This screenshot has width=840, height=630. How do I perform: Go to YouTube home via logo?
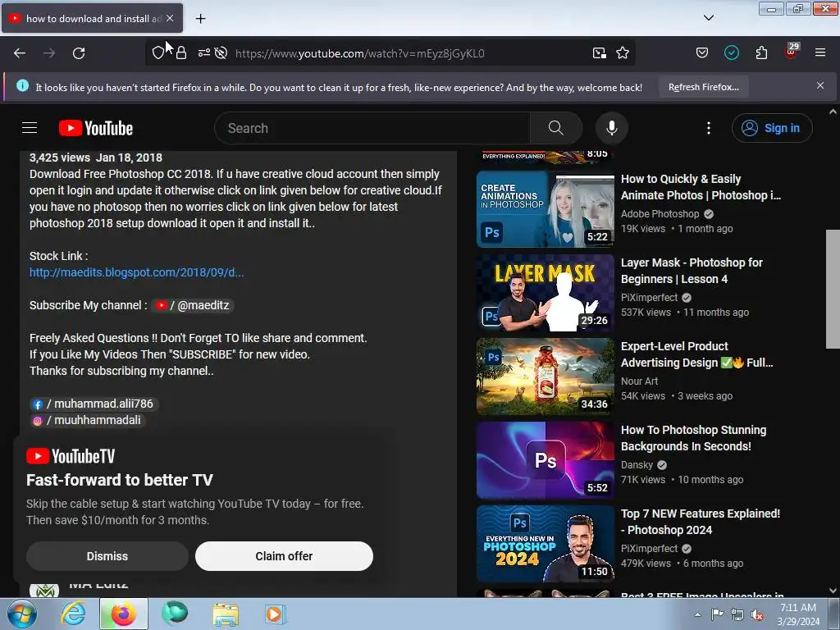tap(96, 128)
